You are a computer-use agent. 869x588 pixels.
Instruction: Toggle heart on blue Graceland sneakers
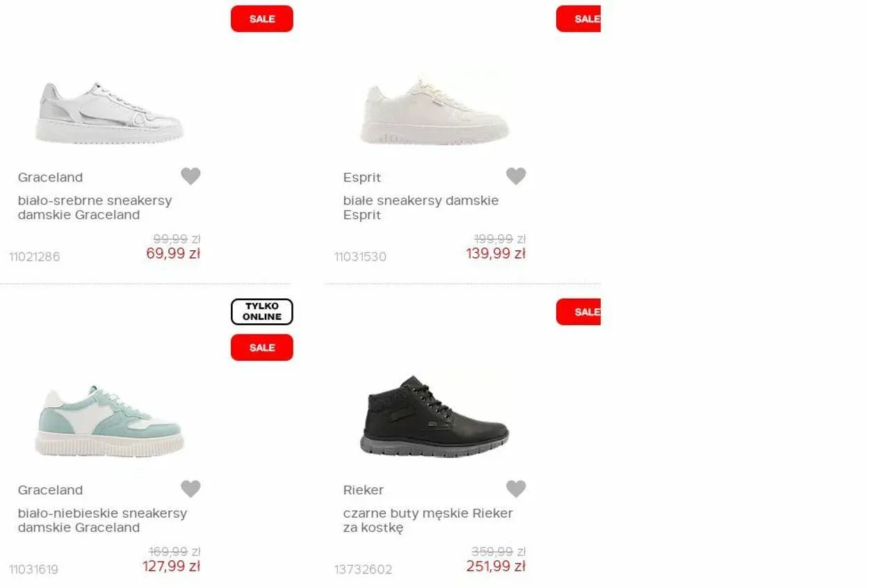coord(190,489)
